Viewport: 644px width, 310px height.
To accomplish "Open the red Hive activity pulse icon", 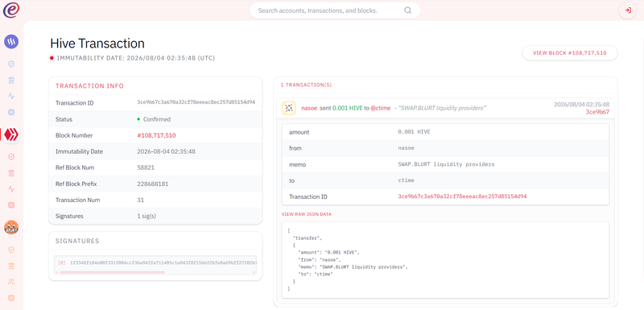I will pos(11,189).
